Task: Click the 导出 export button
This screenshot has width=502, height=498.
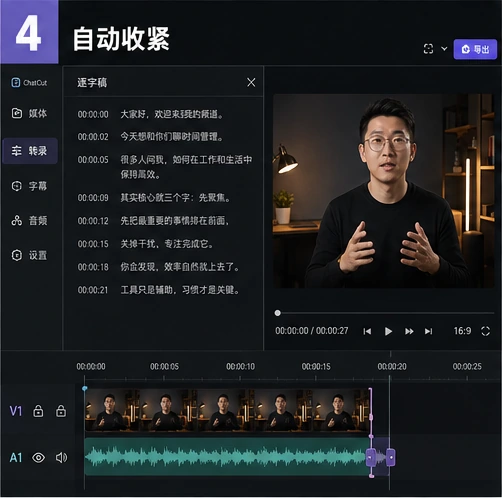Action: click(475, 49)
